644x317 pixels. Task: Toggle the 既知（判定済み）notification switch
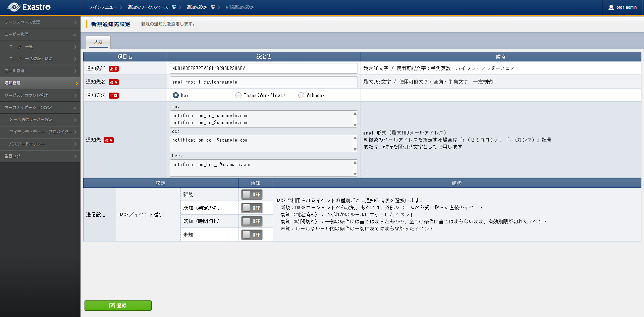(x=252, y=208)
